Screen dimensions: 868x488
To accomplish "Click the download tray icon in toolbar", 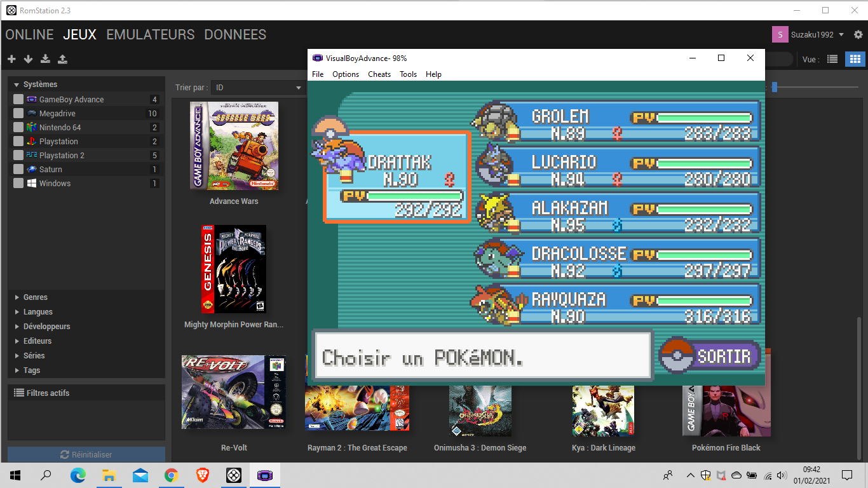I will pos(45,59).
